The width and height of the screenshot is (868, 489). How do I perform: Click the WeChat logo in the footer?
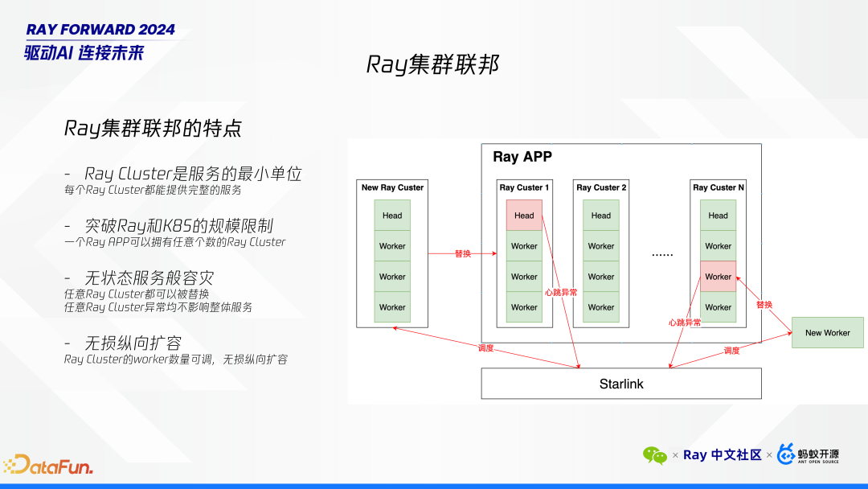pyautogui.click(x=655, y=455)
